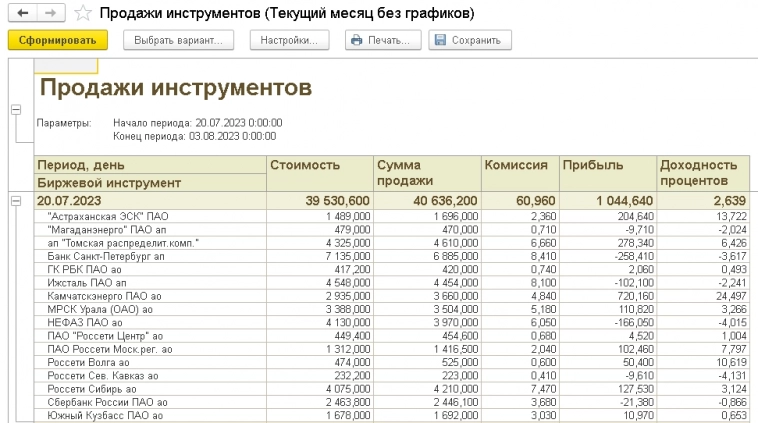Select the НЕФАЗ ПАО ао row

pos(392,322)
